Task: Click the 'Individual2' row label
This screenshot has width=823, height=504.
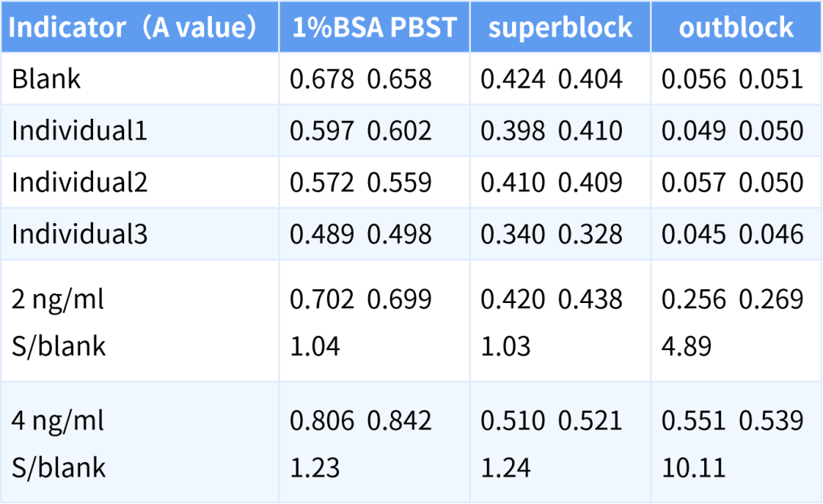Action: [79, 182]
